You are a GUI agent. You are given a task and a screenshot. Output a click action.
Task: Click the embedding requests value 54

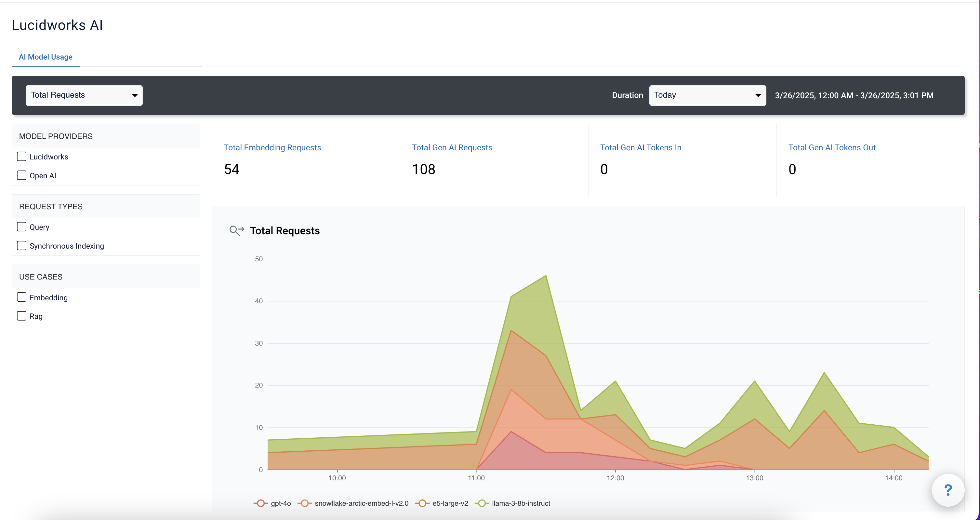[232, 169]
